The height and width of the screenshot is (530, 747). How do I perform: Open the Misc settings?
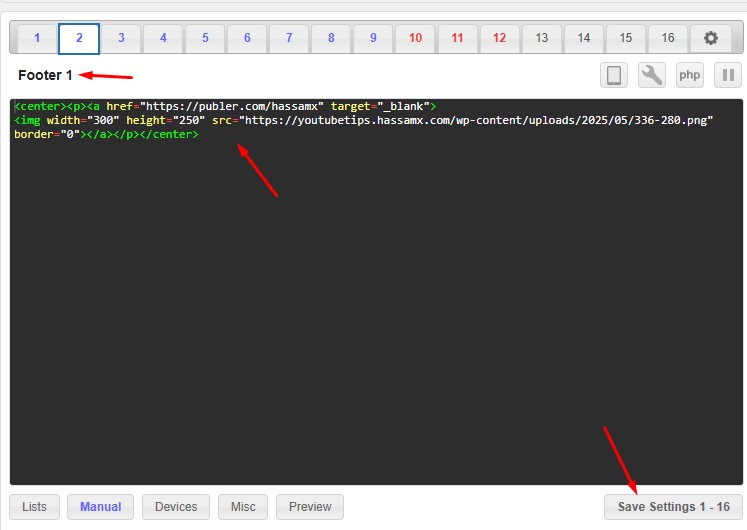click(243, 507)
